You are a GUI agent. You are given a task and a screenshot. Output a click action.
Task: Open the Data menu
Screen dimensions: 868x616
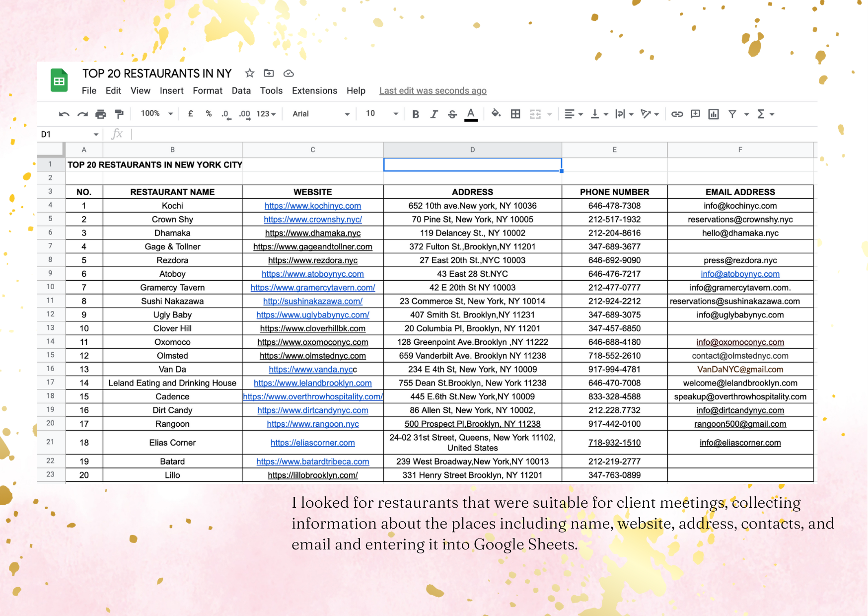click(241, 90)
